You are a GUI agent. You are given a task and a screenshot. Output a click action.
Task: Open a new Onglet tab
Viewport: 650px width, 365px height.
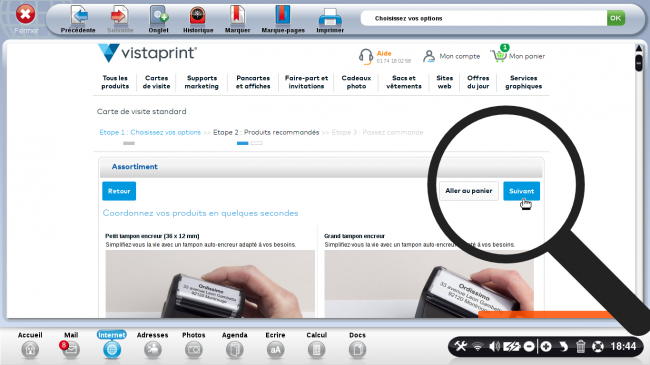(158, 15)
